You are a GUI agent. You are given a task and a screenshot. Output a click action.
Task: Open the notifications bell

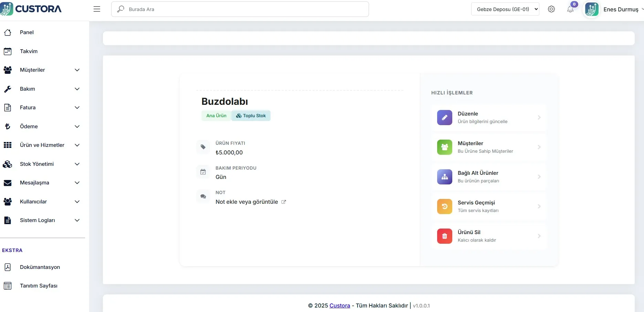coord(570,9)
